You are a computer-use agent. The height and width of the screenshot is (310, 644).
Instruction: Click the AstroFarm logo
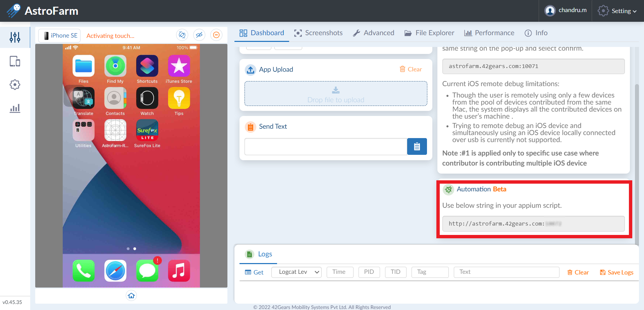[x=42, y=11]
